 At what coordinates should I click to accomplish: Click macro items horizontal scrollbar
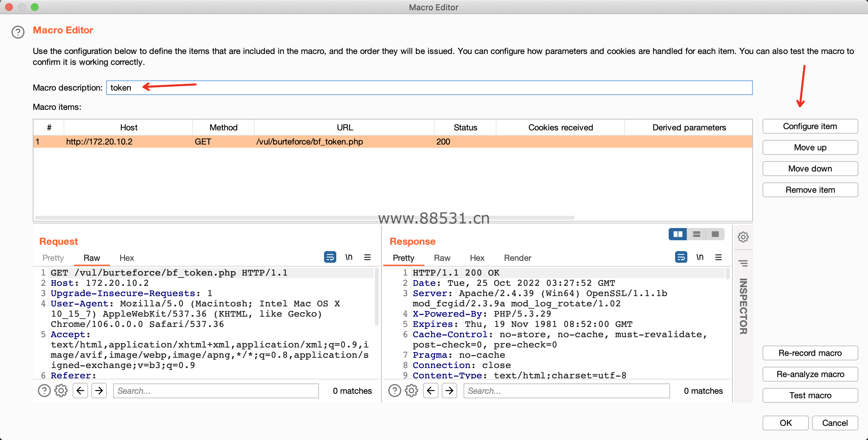(x=305, y=218)
